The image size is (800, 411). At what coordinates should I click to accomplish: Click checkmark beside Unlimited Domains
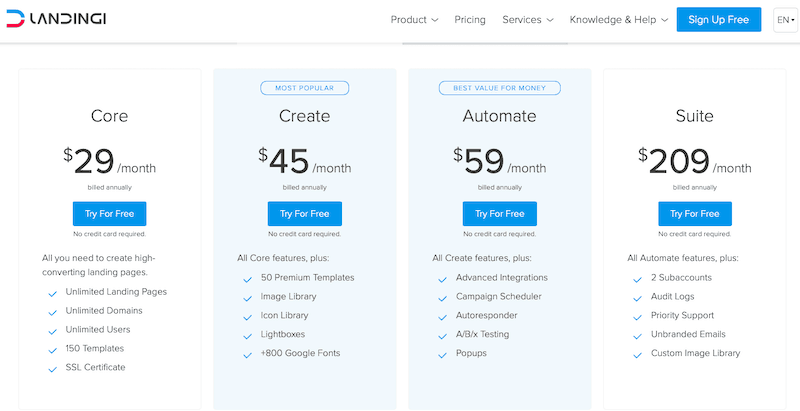click(x=52, y=313)
